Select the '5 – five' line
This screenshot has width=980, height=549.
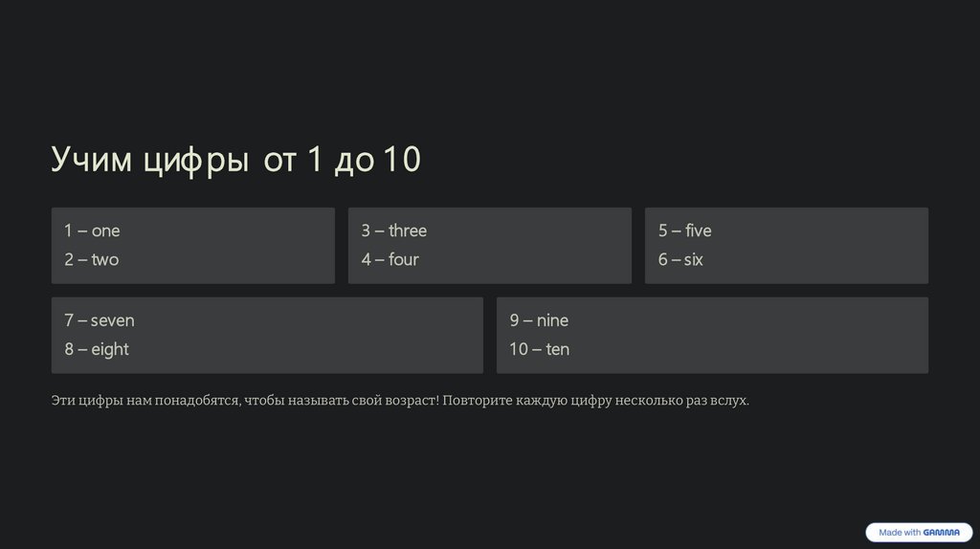point(684,231)
